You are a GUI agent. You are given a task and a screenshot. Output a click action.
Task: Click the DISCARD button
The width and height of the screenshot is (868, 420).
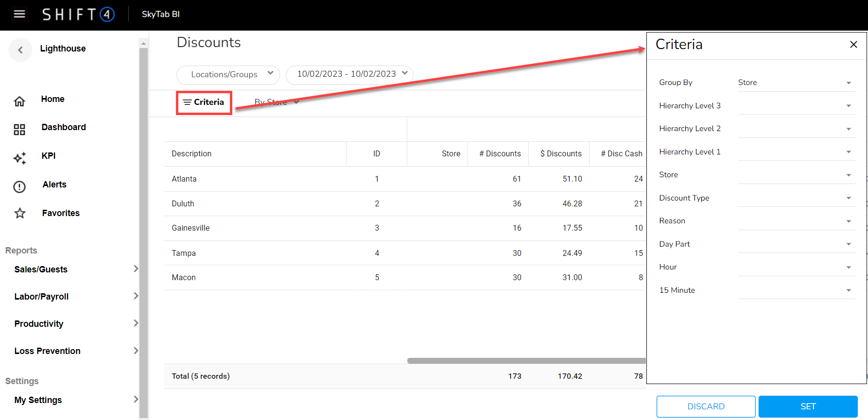[x=706, y=406]
